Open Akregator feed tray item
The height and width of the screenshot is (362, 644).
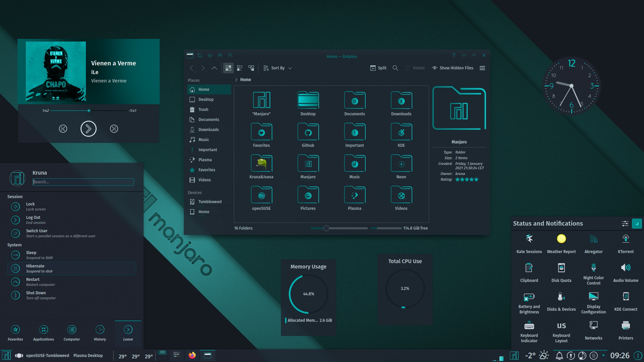click(594, 244)
